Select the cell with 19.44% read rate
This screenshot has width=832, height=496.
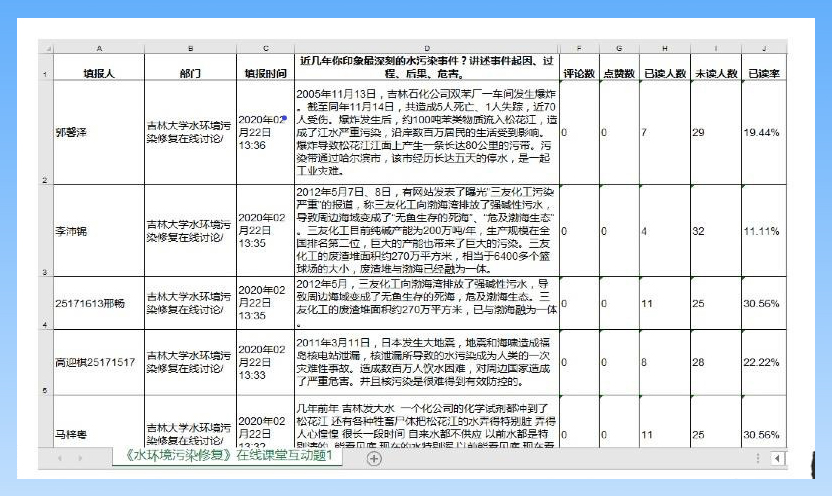[x=763, y=132]
